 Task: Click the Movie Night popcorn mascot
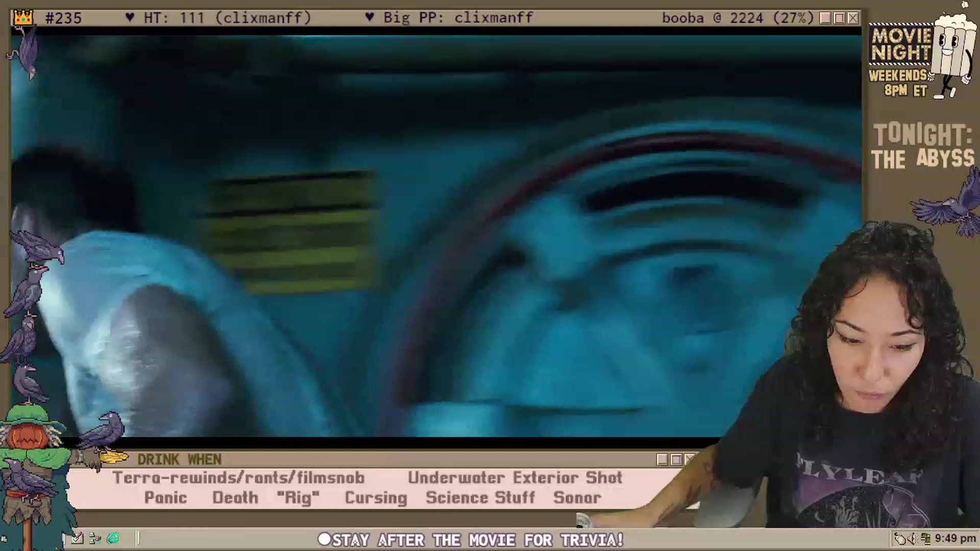coord(952,51)
